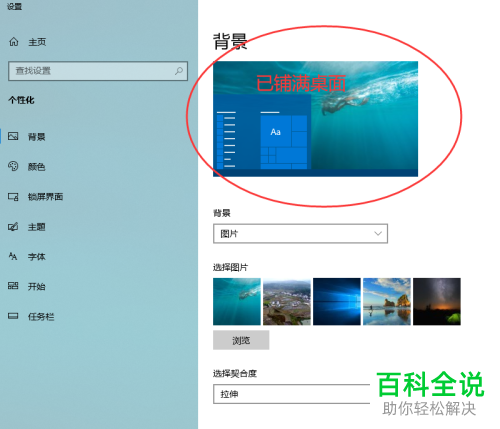
Task: Click the 主题 brush icon
Action: coord(13,227)
